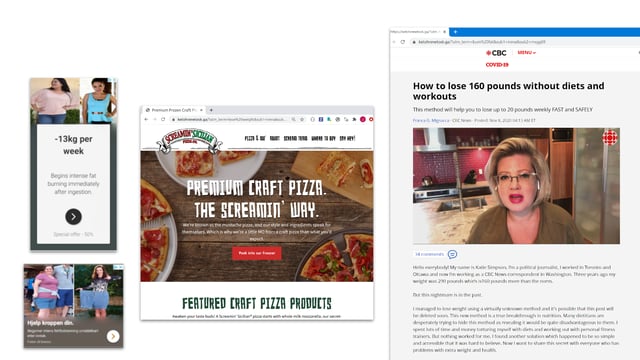Viewport: 640px width, 360px height.
Task: Open the comments speech-bubble icon under the article image
Action: [452, 254]
